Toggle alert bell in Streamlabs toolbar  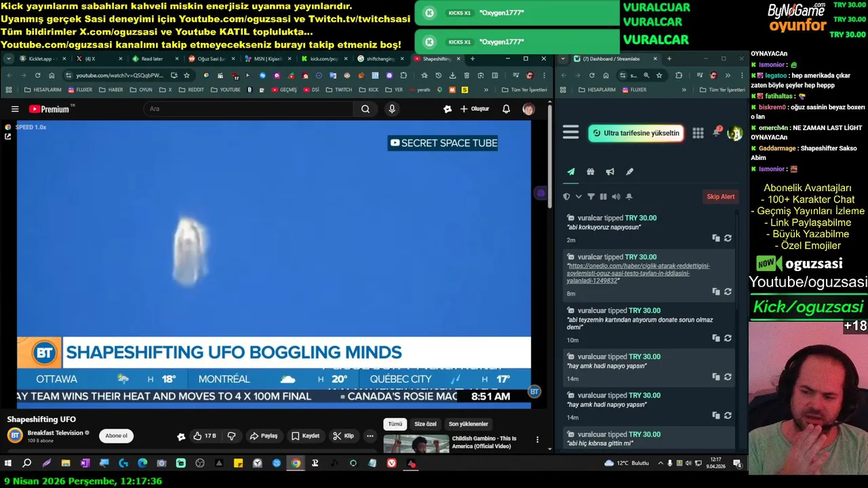[629, 197]
